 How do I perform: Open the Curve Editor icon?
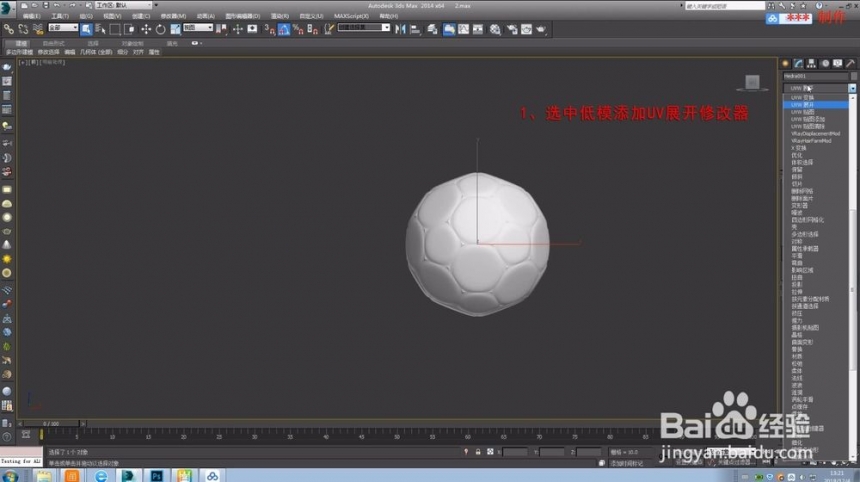[463, 29]
